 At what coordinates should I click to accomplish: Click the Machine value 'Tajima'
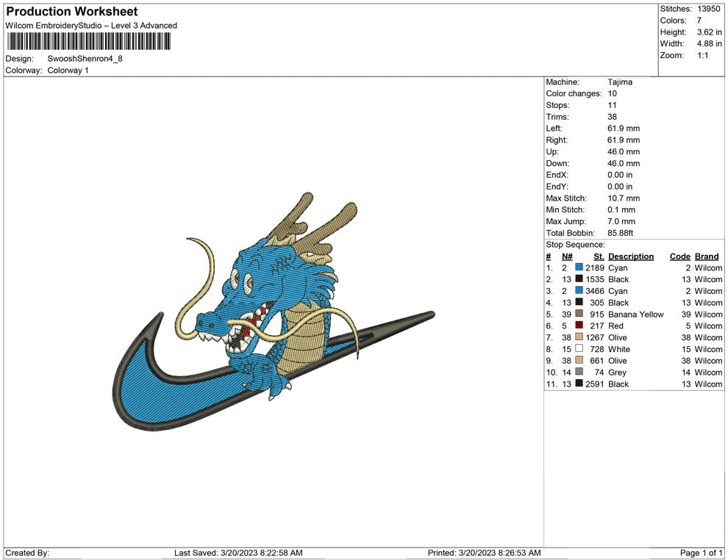pos(620,82)
